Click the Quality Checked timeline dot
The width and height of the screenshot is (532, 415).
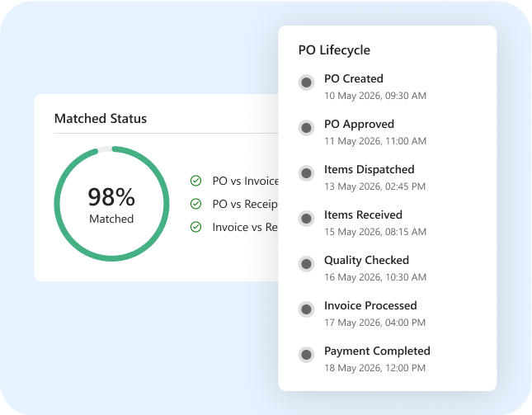(306, 264)
